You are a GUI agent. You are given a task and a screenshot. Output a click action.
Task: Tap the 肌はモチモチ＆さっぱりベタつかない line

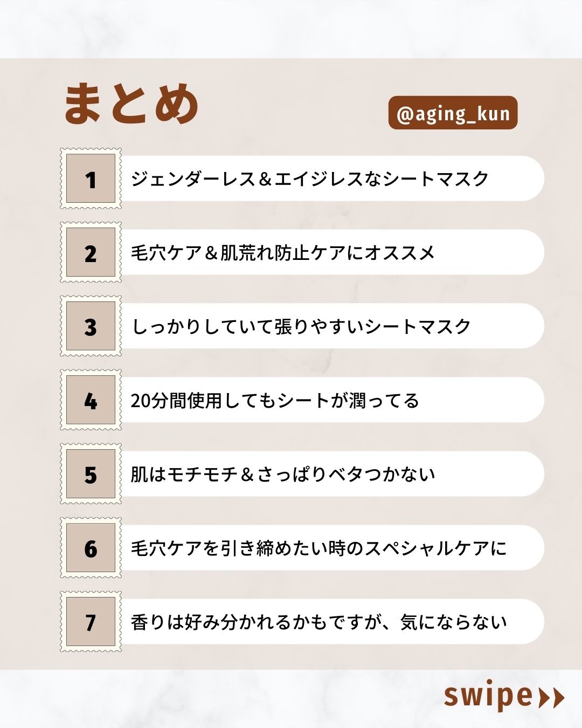pyautogui.click(x=283, y=474)
